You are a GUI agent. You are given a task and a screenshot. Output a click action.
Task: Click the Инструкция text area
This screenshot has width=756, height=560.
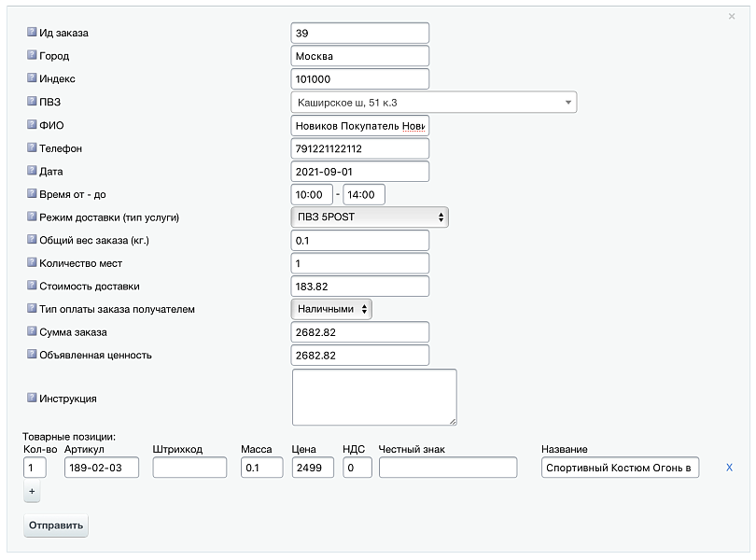click(374, 397)
